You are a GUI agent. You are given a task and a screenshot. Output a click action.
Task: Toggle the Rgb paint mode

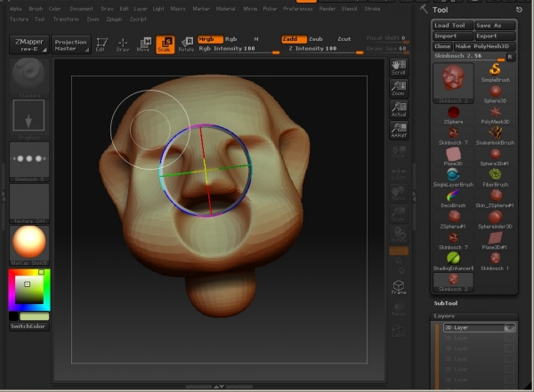pyautogui.click(x=231, y=39)
